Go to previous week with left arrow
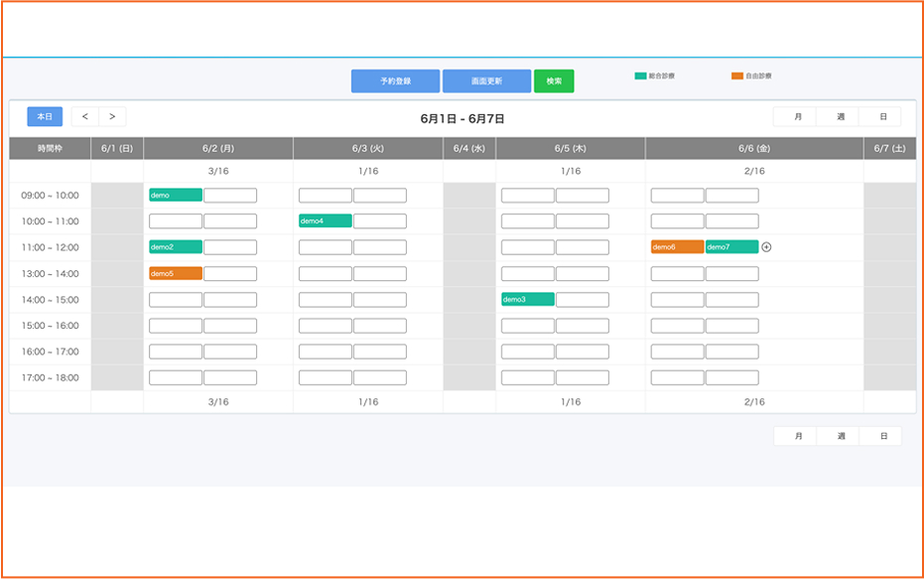 pos(85,117)
